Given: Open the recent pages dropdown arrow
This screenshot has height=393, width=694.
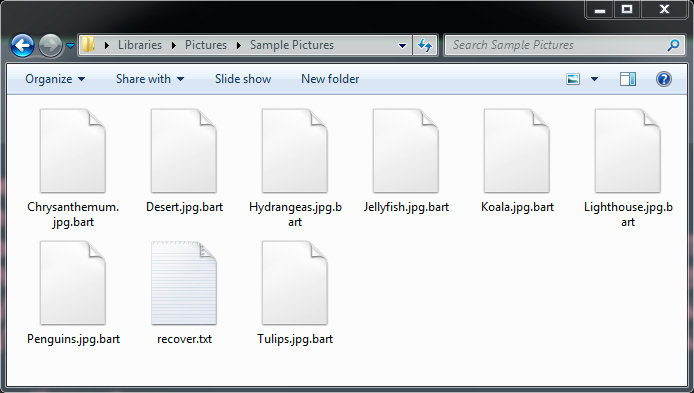Looking at the screenshot, I should (x=70, y=45).
